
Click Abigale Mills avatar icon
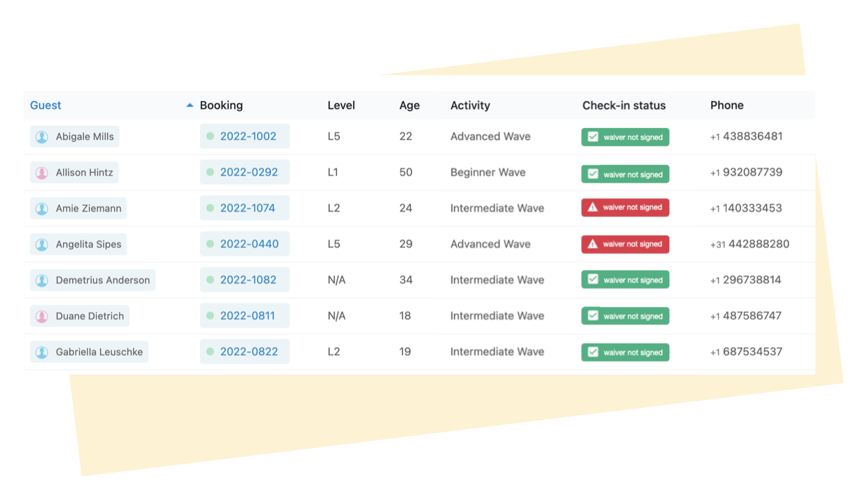coord(42,137)
